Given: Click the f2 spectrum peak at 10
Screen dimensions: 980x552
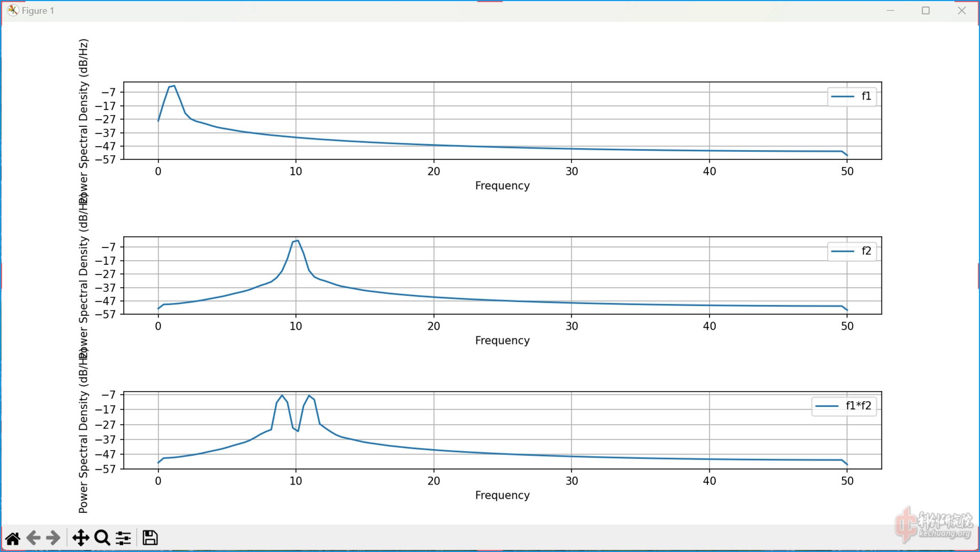Looking at the screenshot, I should [297, 241].
